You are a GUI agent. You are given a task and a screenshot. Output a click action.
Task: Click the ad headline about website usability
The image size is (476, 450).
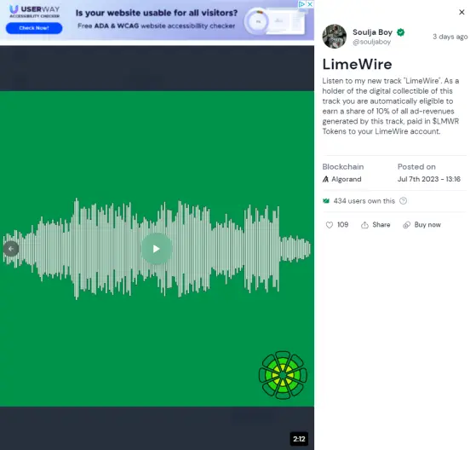[x=157, y=13]
